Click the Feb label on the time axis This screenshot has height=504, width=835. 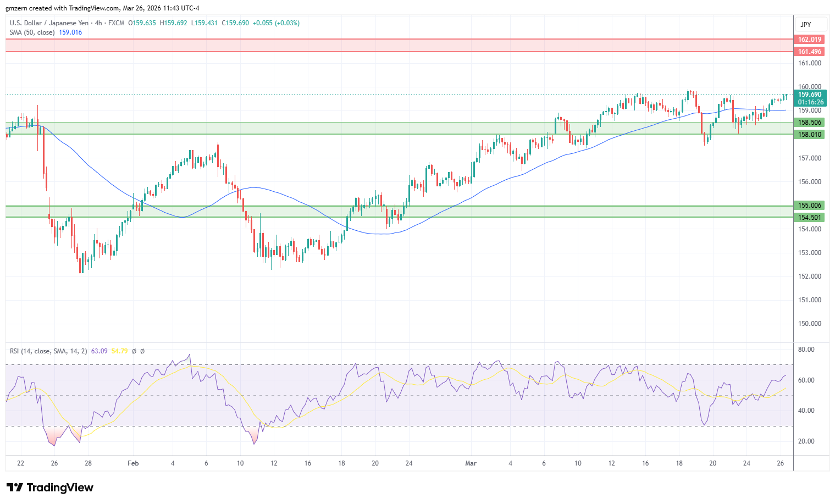click(x=133, y=463)
